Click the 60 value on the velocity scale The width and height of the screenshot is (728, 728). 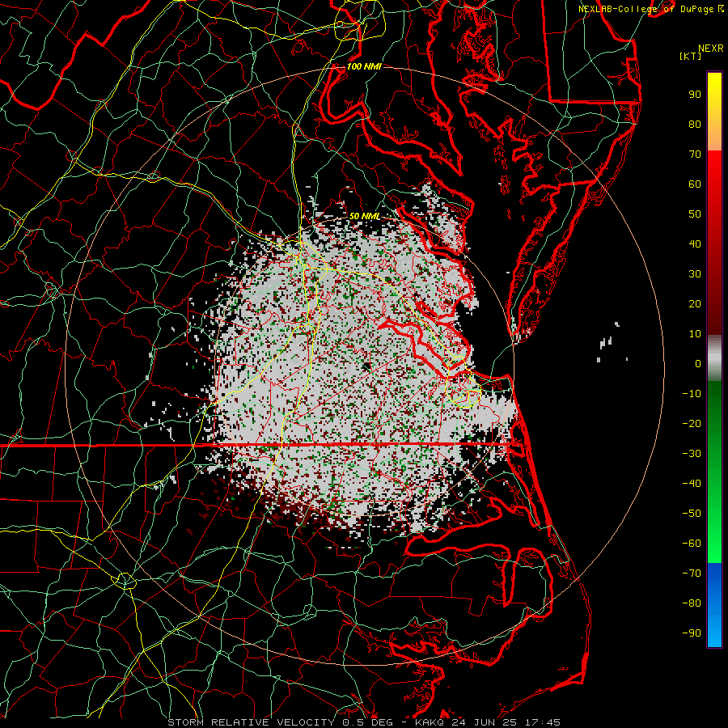[x=695, y=184]
